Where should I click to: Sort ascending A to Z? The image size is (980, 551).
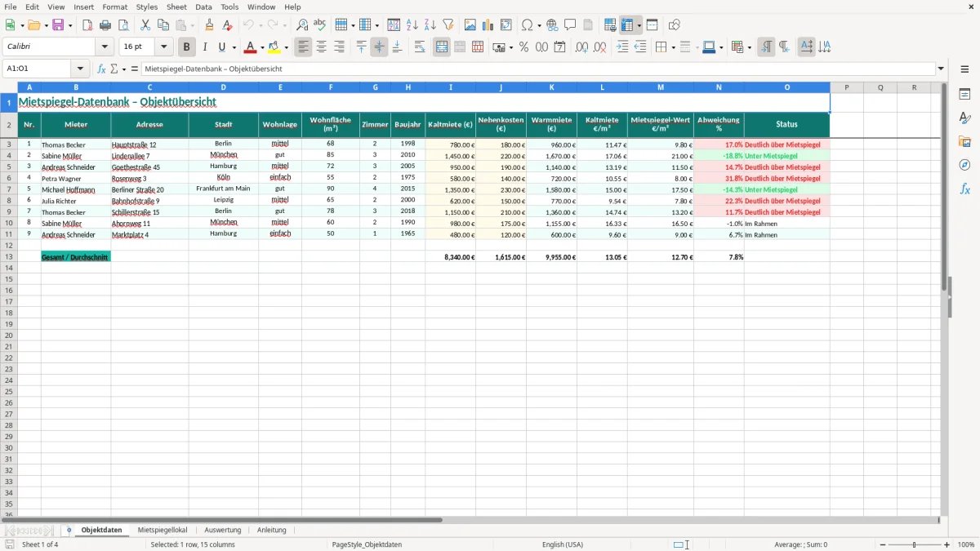(x=412, y=25)
